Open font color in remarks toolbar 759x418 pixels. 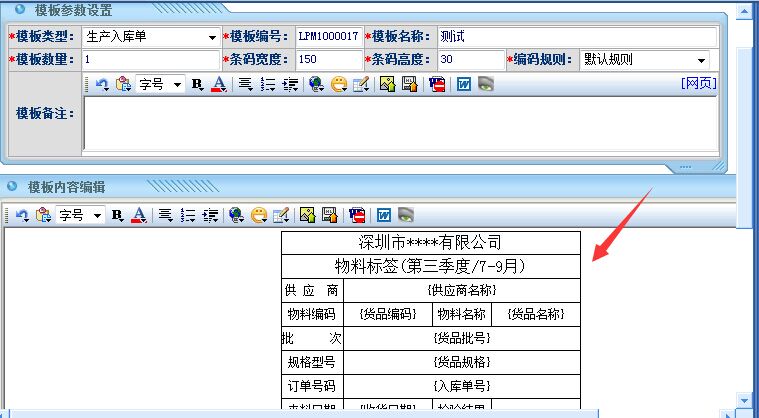(217, 85)
